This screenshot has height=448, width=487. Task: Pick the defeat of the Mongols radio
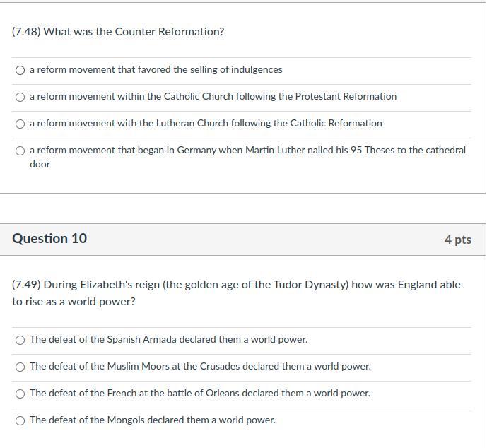point(20,421)
